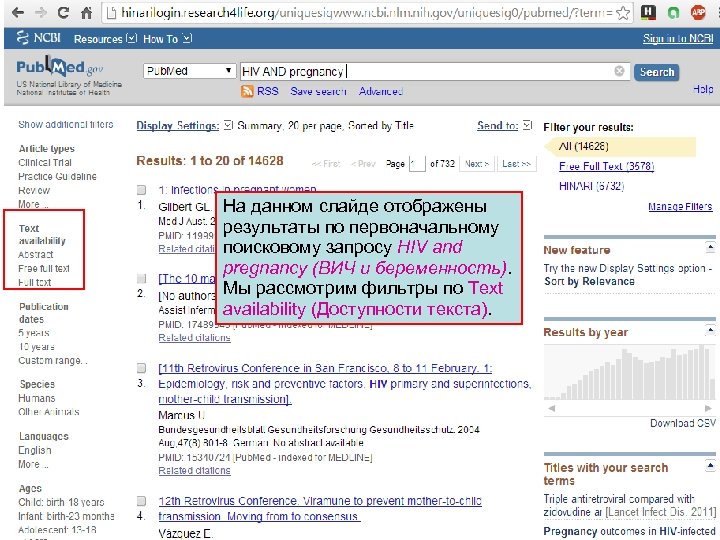Click the browser back arrow
The image size is (720, 540).
point(18,13)
